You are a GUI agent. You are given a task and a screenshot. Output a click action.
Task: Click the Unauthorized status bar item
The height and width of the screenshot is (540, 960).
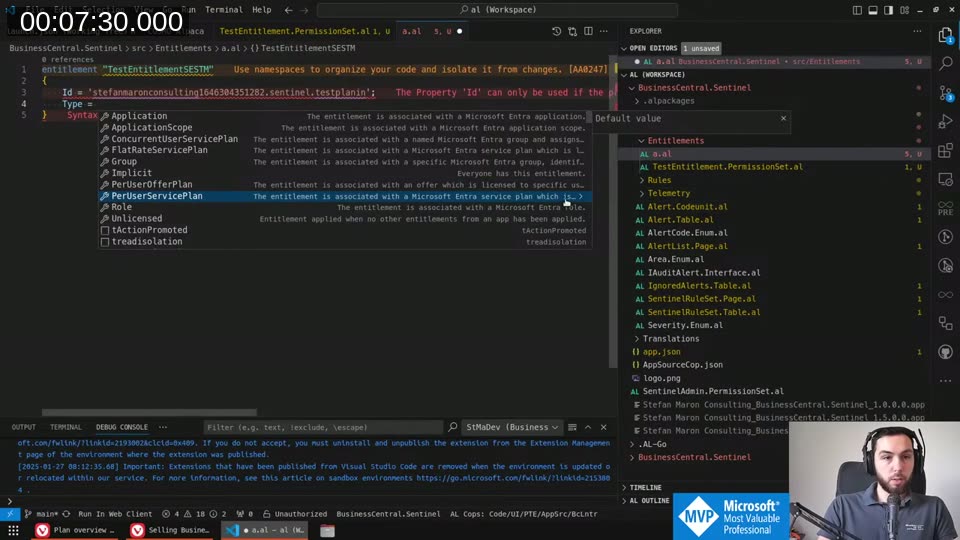point(294,514)
